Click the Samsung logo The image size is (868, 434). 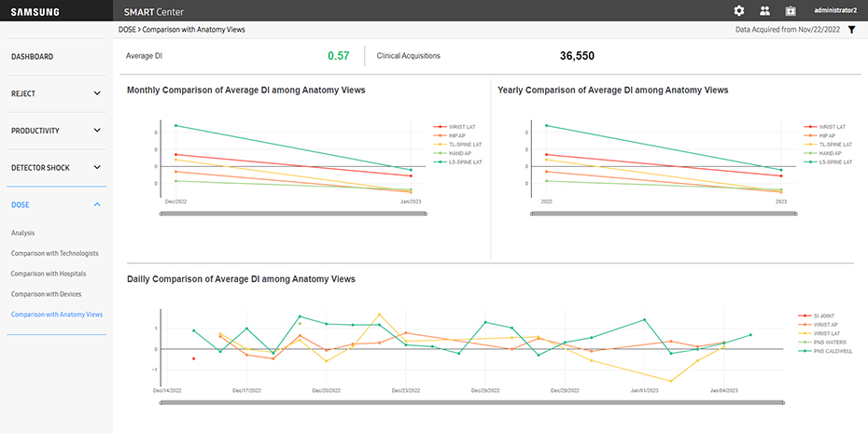pos(35,11)
